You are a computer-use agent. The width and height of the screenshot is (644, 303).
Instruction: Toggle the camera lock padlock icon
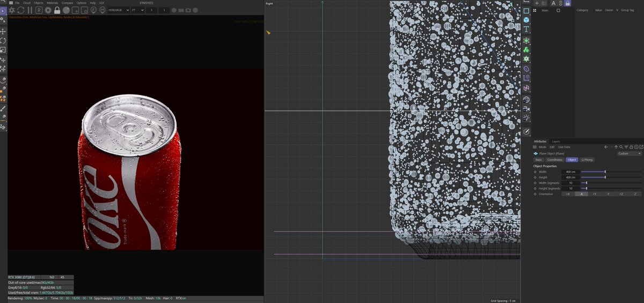point(57,10)
